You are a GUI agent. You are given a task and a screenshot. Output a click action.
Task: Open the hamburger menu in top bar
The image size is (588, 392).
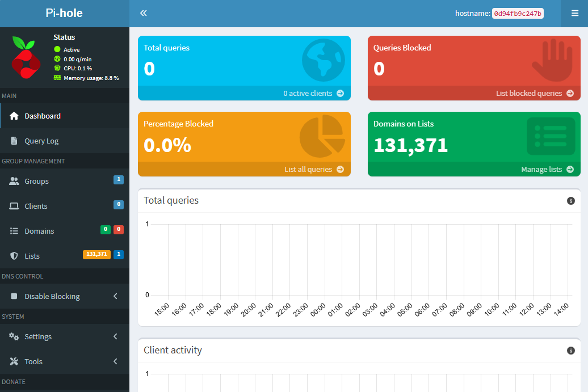click(x=574, y=14)
